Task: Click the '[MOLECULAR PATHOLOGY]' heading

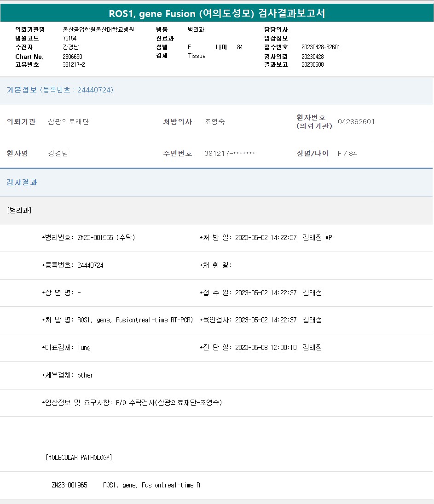Action: click(79, 458)
